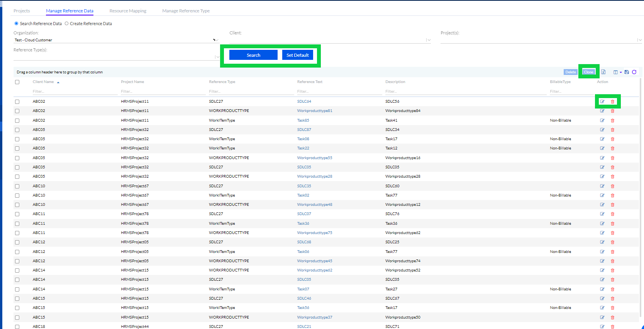
Task: Check the Workproducttype55 row checkbox
Action: coord(17,158)
